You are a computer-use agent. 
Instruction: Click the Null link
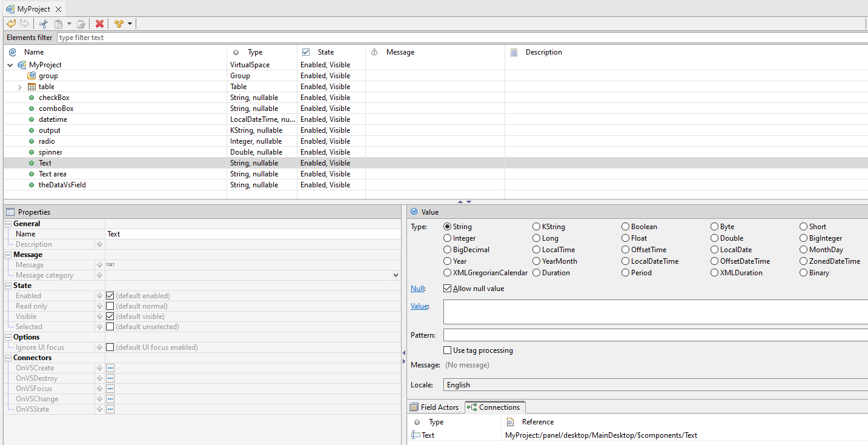coord(417,289)
